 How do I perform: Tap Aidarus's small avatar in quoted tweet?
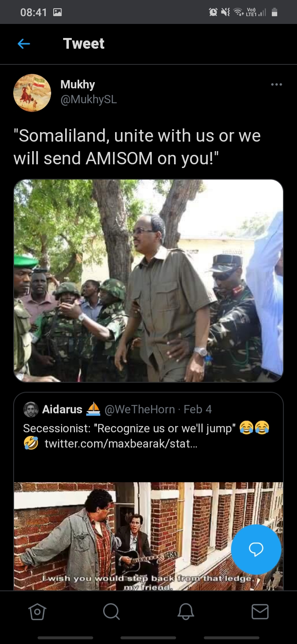coord(31,409)
